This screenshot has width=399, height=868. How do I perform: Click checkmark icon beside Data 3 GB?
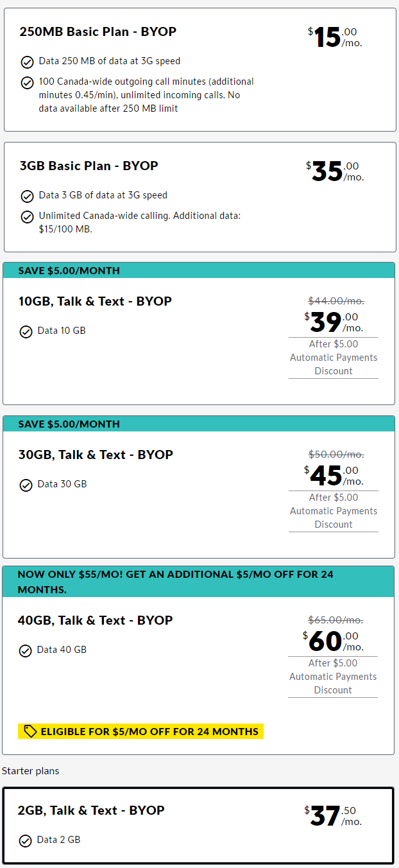pyautogui.click(x=27, y=196)
